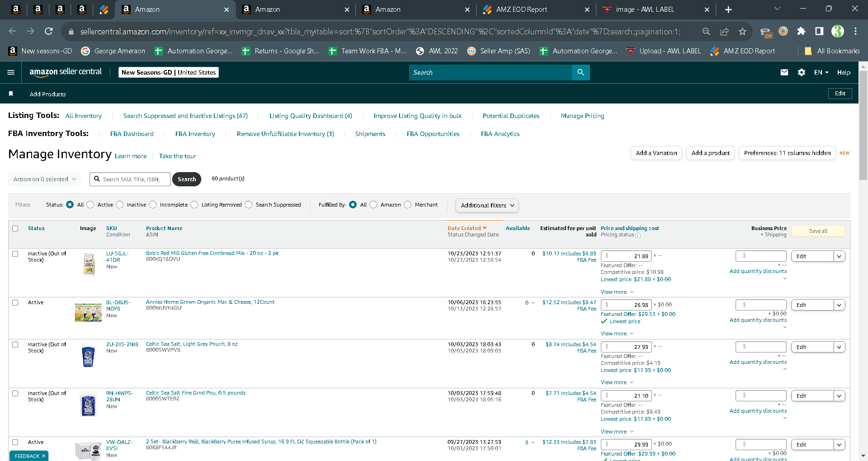
Task: Expand the Additional filters dropdown
Action: click(x=487, y=205)
